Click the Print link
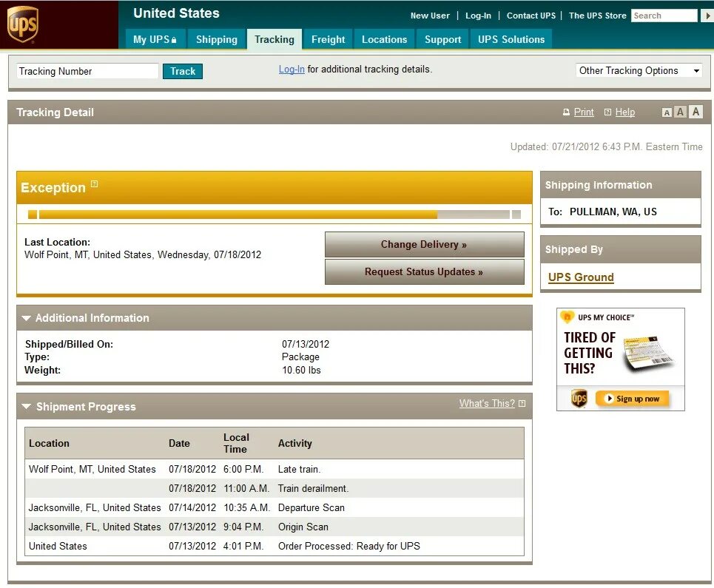 583,112
